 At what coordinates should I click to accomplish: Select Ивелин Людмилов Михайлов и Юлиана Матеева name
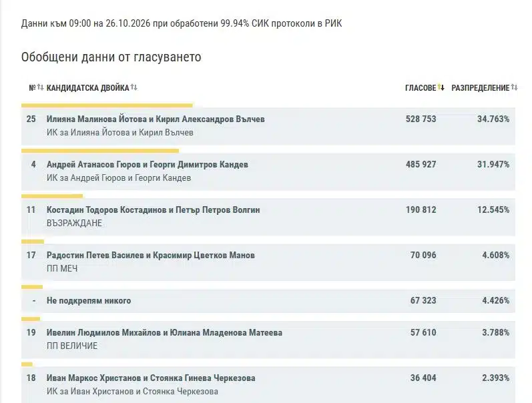pyautogui.click(x=165, y=333)
